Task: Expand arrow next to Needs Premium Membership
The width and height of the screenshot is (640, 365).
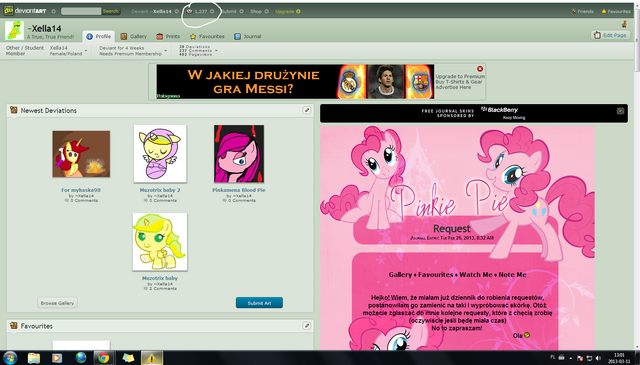Action: (x=166, y=51)
